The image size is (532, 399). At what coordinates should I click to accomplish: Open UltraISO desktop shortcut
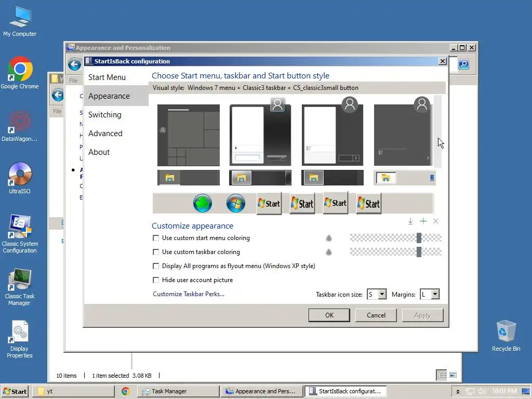tap(20, 178)
